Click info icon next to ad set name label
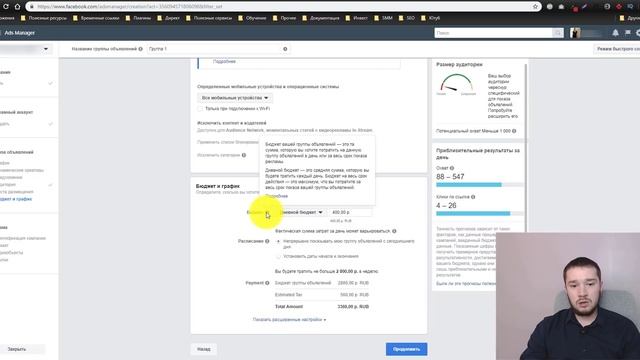The image size is (640, 360). pyautogui.click(x=140, y=49)
